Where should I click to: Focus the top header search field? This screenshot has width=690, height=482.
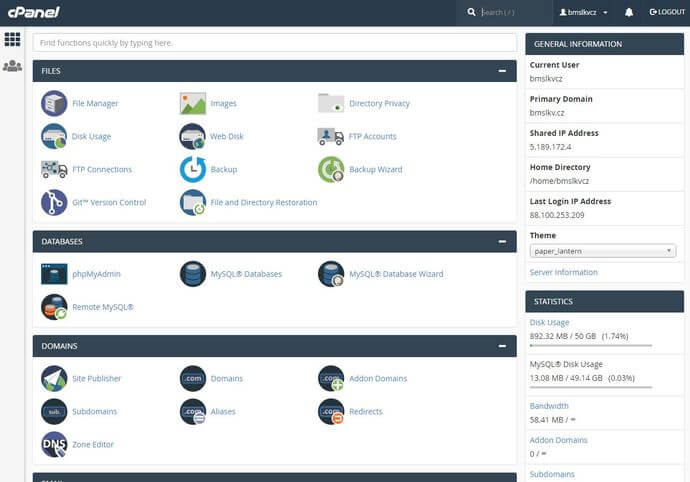tap(513, 12)
